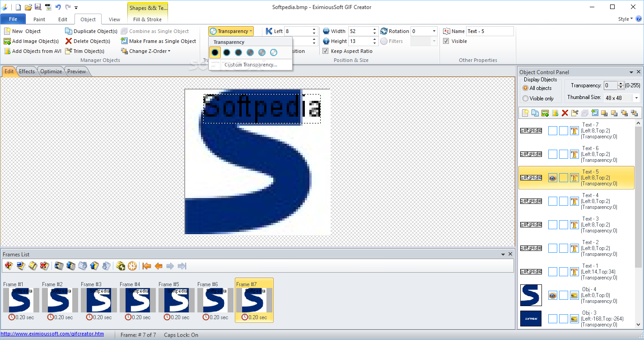Click the Undo arrow icon
644x340 pixels.
[x=58, y=7]
